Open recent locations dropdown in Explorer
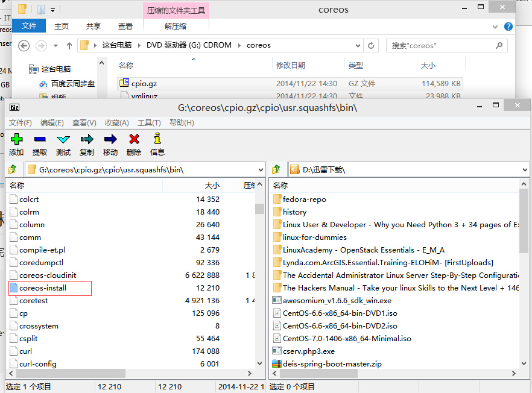 (x=55, y=45)
